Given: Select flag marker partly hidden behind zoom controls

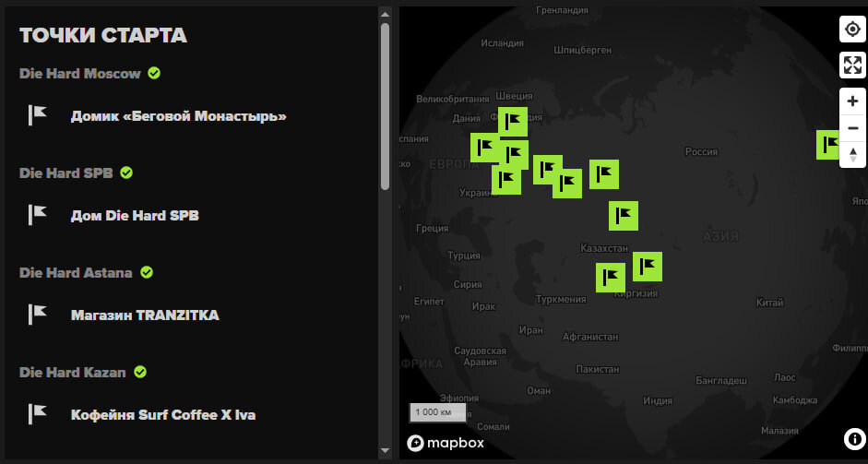Looking at the screenshot, I should point(827,145).
